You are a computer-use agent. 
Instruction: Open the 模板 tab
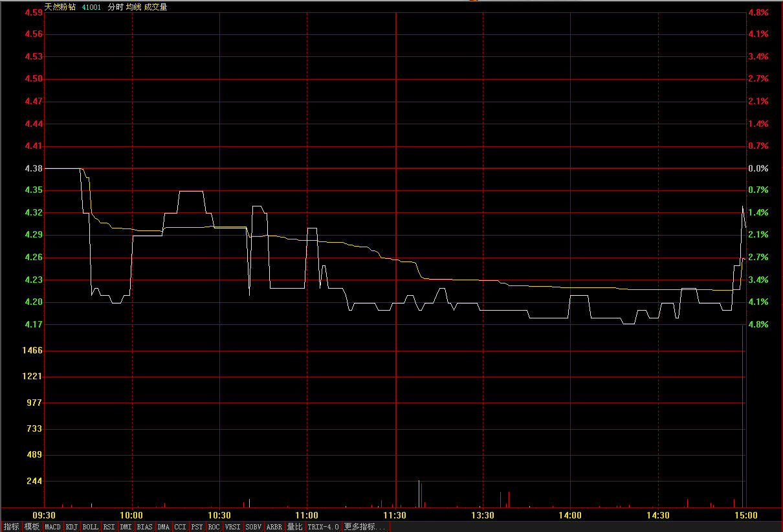pyautogui.click(x=32, y=527)
